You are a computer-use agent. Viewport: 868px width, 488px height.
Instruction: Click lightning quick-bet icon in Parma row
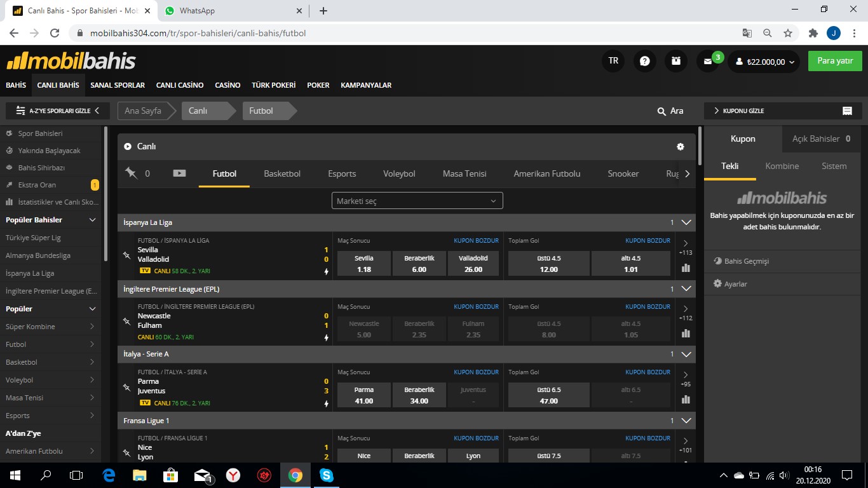[x=327, y=403]
